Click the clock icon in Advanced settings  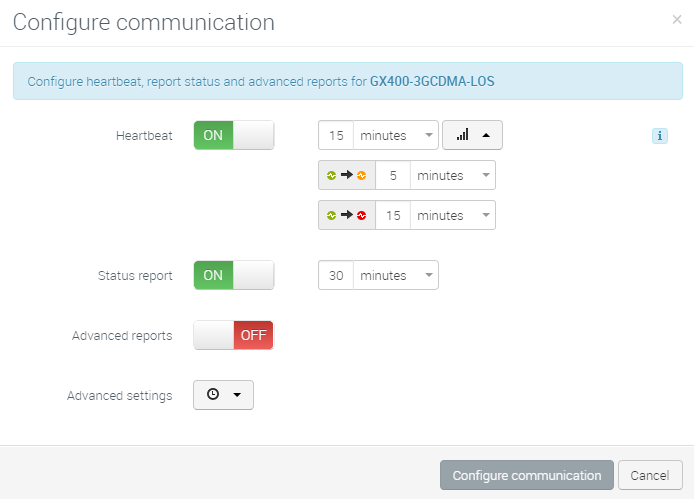coord(213,394)
